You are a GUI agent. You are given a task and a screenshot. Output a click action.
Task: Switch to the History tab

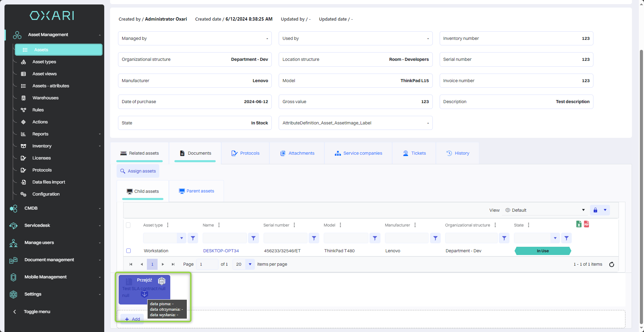pyautogui.click(x=458, y=153)
